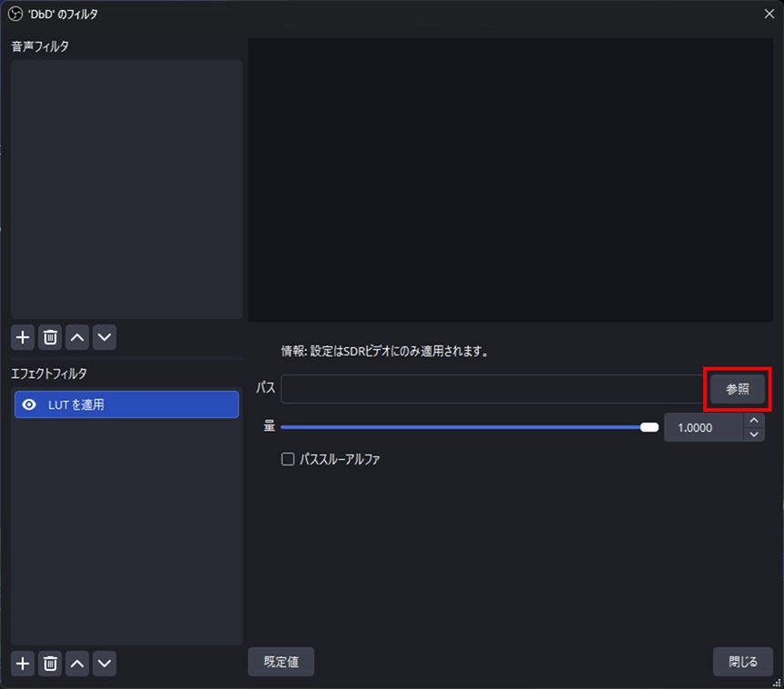
Task: Click the 量 numeric value field
Action: [x=703, y=427]
